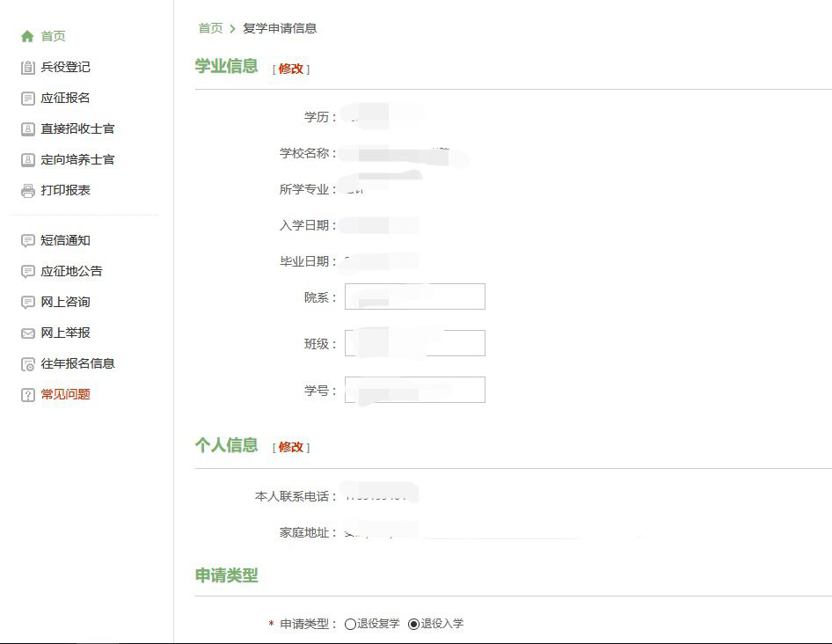Click 修改 link next to 学业信息
This screenshot has width=832, height=644.
(291, 69)
